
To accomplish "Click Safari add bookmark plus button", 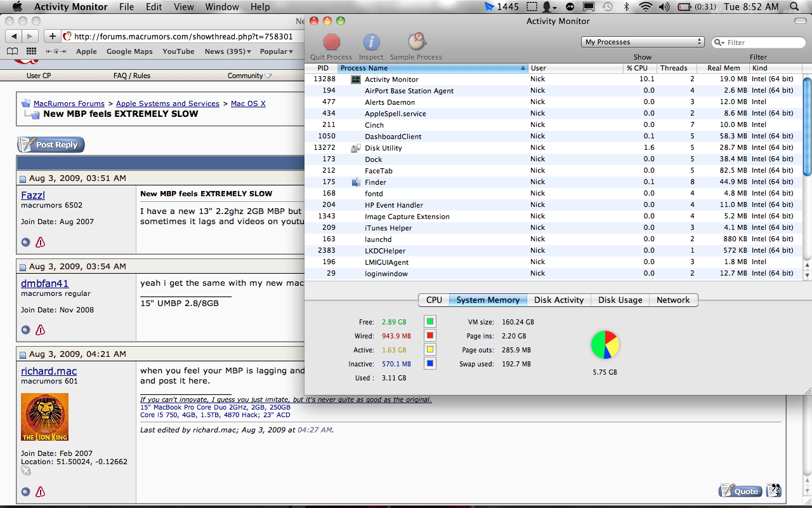I will (53, 36).
